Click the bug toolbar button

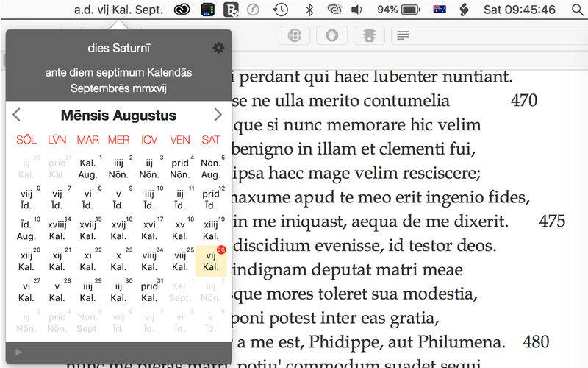pos(370,35)
